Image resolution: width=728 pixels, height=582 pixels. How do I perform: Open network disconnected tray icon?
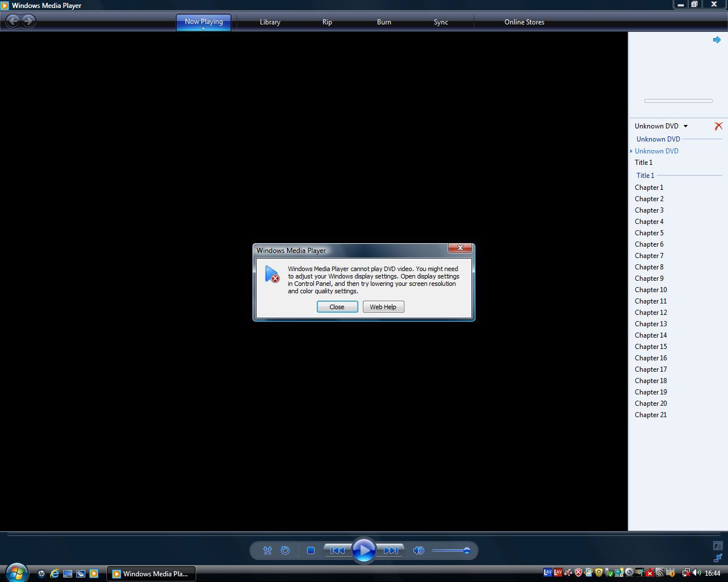coord(686,573)
